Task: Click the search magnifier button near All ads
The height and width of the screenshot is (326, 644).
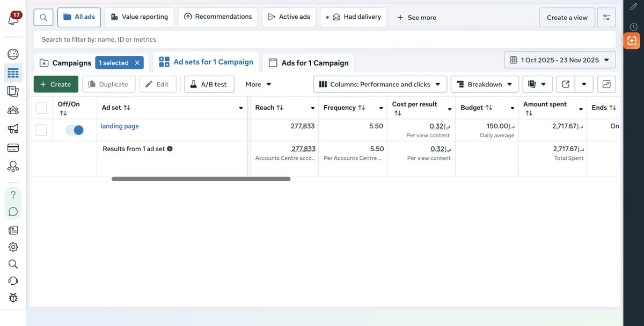Action: pyautogui.click(x=43, y=17)
